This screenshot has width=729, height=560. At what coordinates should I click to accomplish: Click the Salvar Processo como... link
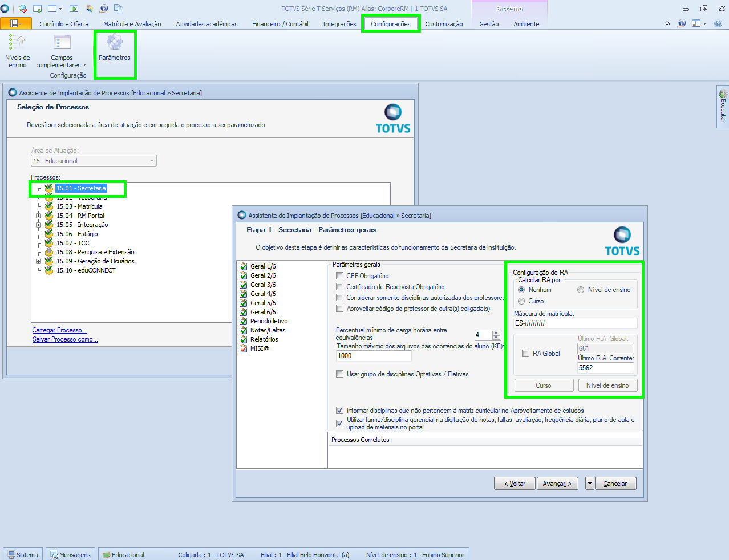coord(65,339)
